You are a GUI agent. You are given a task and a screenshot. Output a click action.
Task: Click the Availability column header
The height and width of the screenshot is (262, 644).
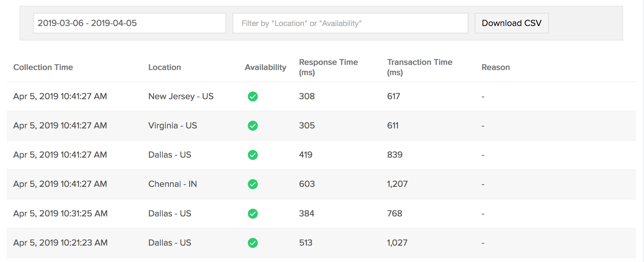tap(265, 67)
